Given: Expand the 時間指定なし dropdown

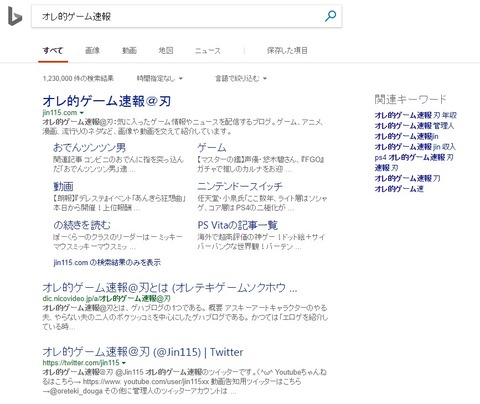Looking at the screenshot, I should [x=160, y=79].
